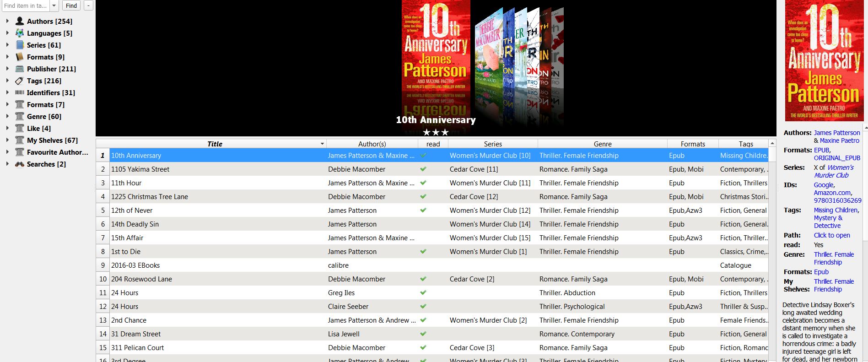Select the row number 9 header
The width and height of the screenshot is (868, 362).
[x=103, y=265]
